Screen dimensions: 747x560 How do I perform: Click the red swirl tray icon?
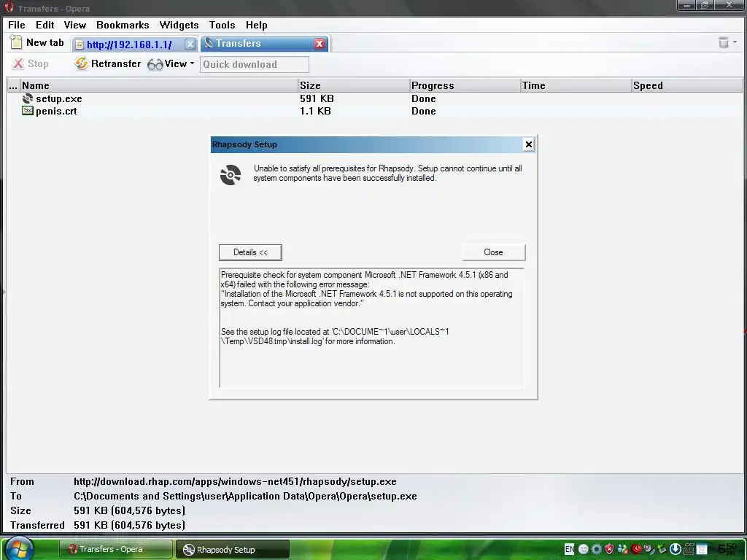[x=635, y=548]
